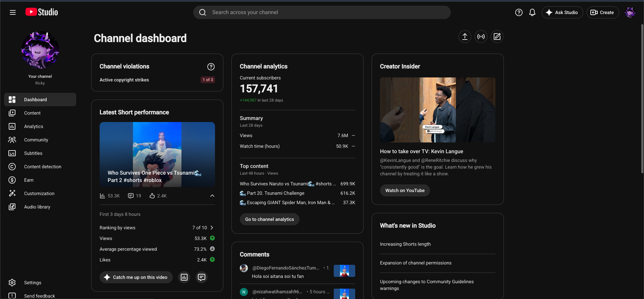This screenshot has height=299, width=644.
Task: Click the create post pencil icon
Action: (497, 37)
